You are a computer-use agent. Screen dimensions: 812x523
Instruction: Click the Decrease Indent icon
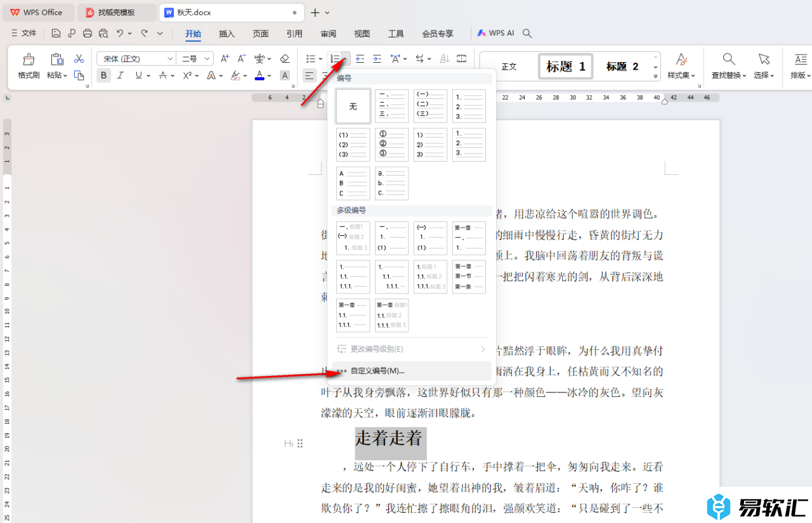point(360,58)
